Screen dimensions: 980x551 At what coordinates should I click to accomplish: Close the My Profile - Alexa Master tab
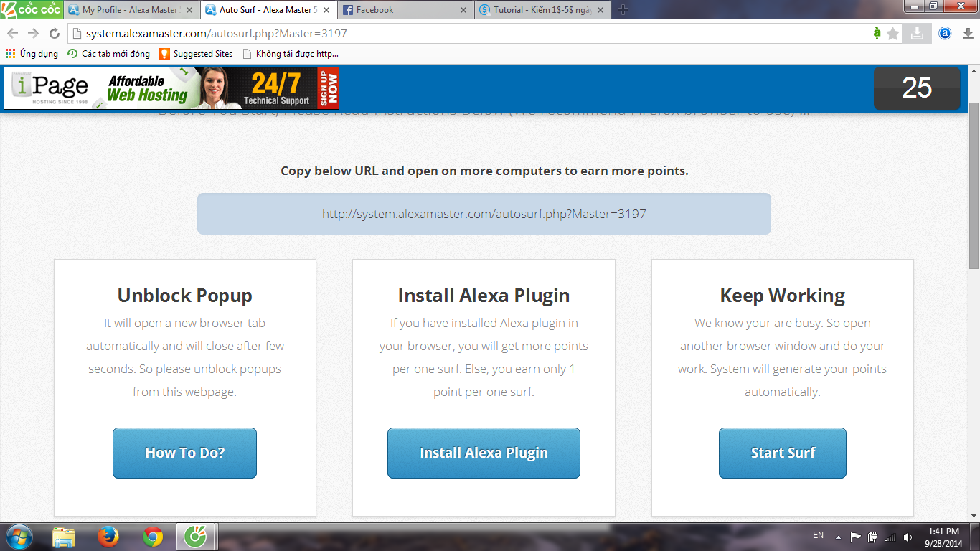pos(189,10)
